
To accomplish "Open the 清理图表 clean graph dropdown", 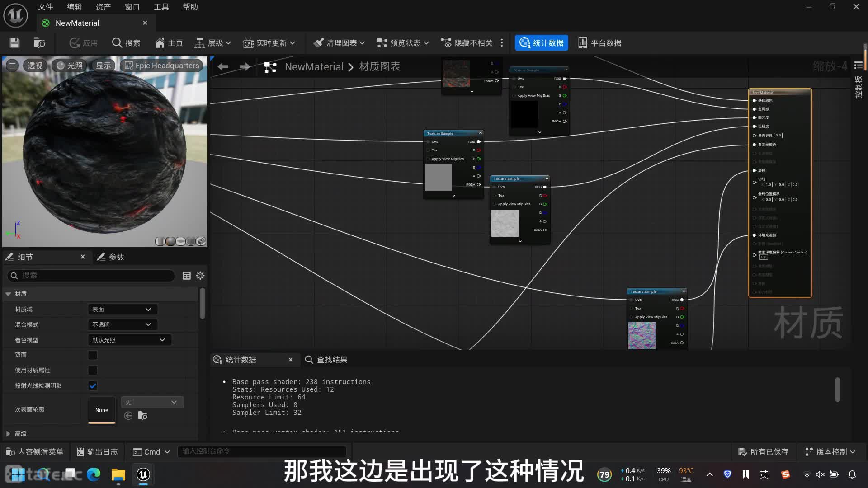I will pos(339,43).
